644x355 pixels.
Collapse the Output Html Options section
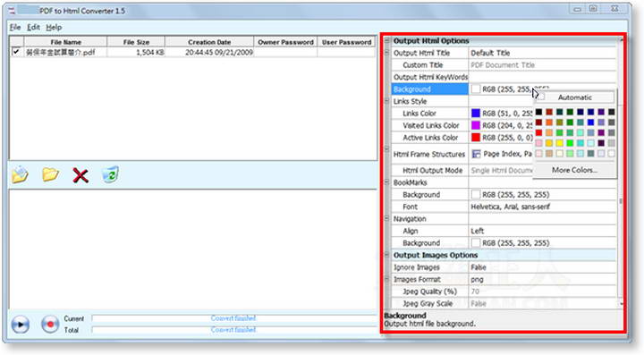[x=387, y=40]
